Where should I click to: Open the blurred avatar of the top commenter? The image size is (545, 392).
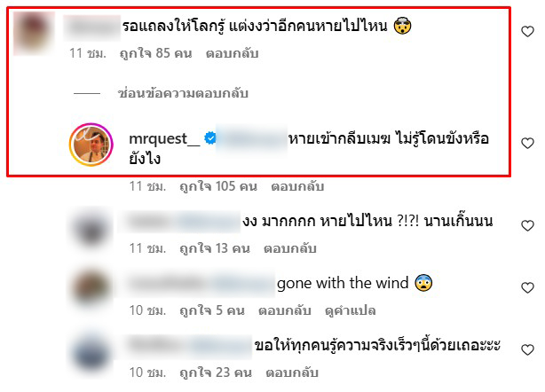[x=34, y=34]
